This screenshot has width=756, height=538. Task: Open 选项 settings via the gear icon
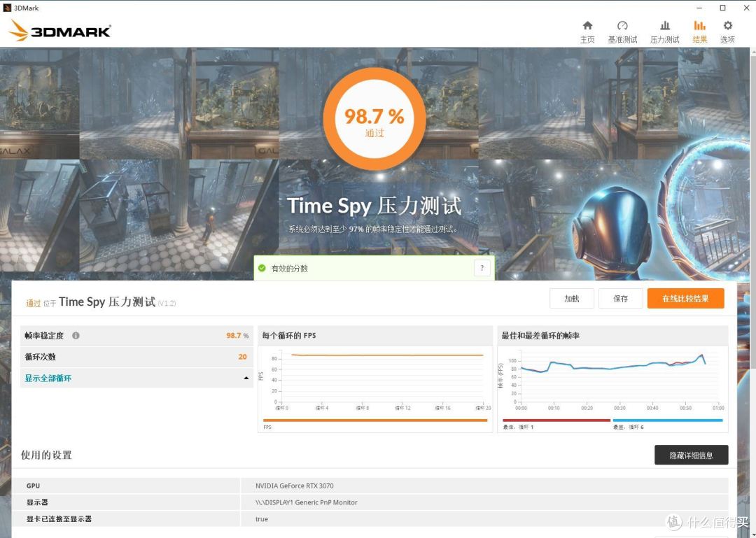(x=727, y=29)
